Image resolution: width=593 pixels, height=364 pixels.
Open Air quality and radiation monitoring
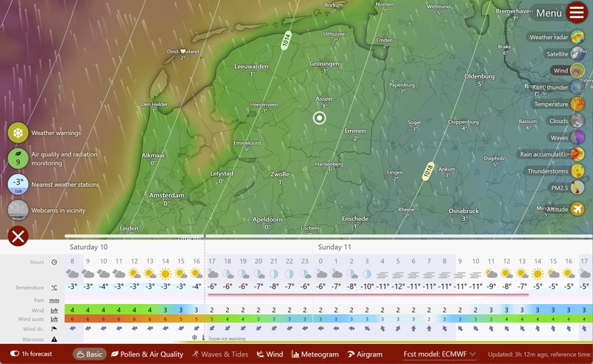pos(18,159)
